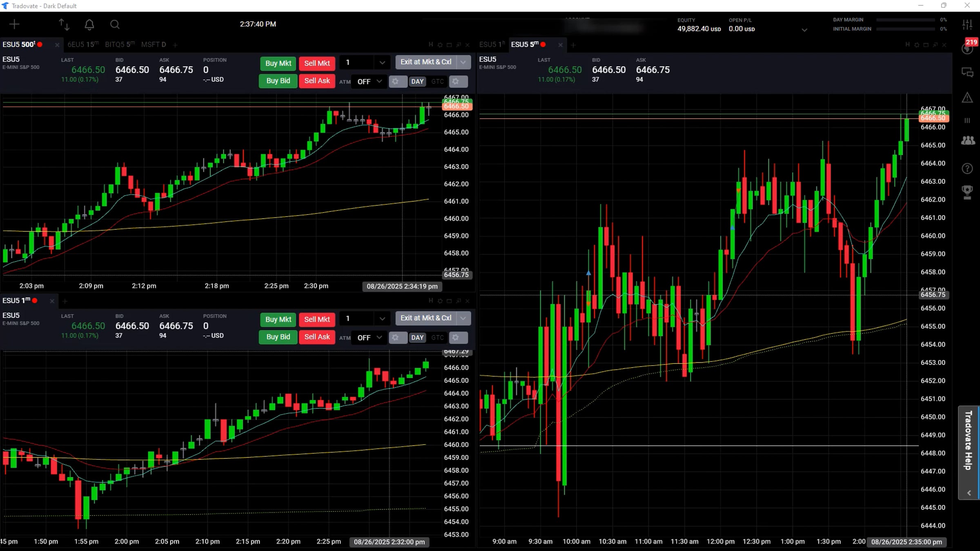Screen dimensions: 980x551
Task: Open the community people sidebar icon
Action: tap(967, 141)
